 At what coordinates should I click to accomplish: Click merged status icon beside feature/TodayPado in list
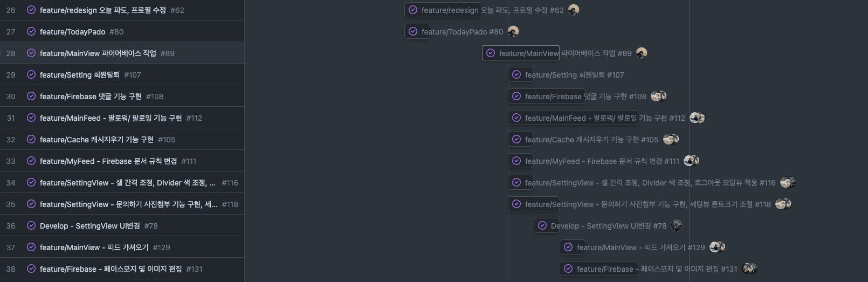point(31,32)
